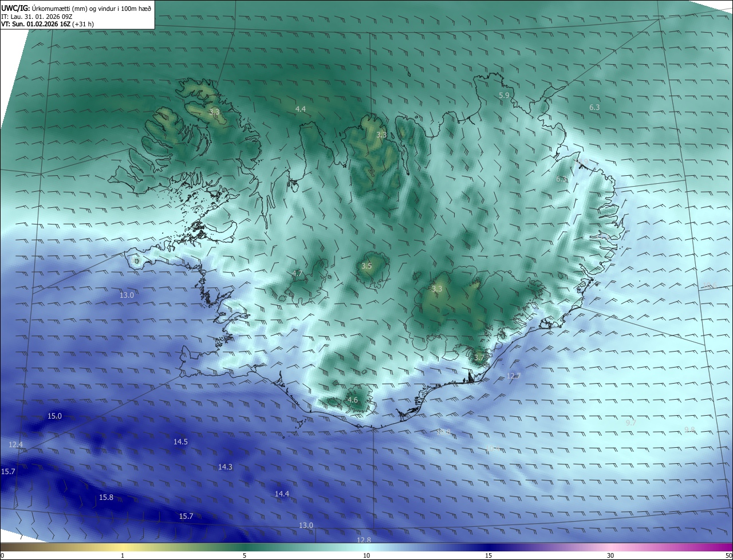Click the 15.8 value label

coord(106,497)
